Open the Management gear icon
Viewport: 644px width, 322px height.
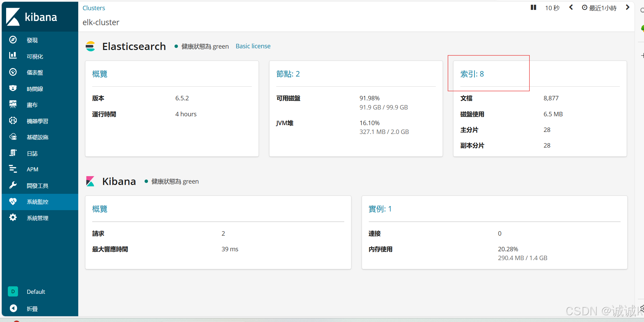click(x=13, y=218)
